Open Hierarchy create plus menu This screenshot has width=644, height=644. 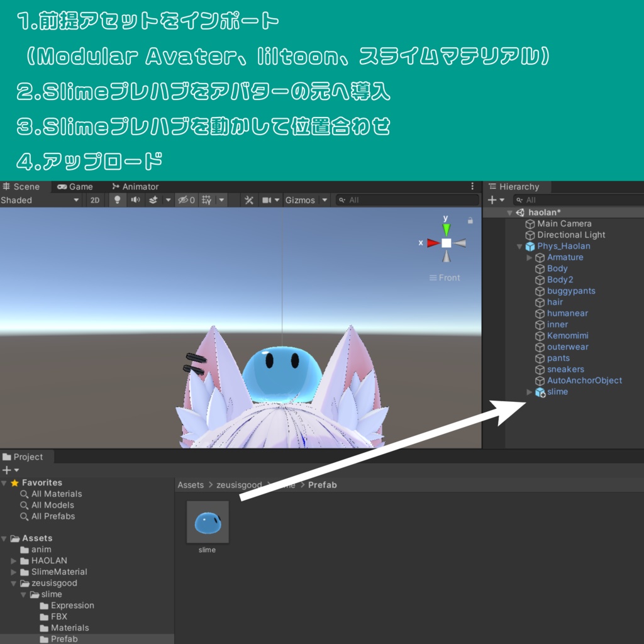pyautogui.click(x=496, y=200)
